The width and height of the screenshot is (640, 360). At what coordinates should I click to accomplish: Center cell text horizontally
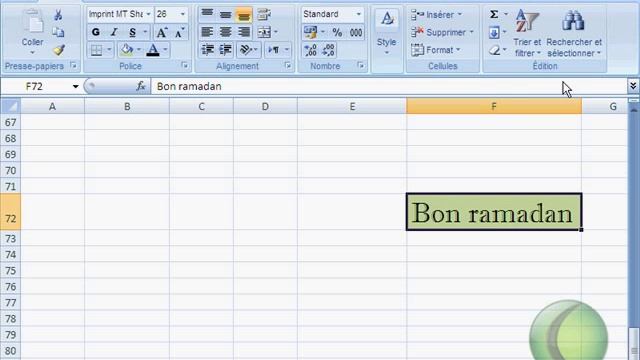[x=226, y=32]
